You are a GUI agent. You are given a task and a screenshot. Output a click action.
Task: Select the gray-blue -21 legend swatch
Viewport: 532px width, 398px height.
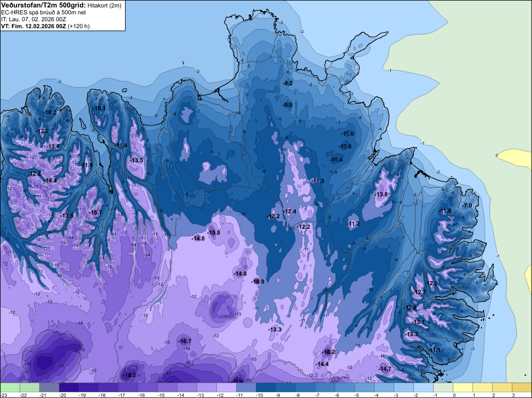(x=49, y=387)
